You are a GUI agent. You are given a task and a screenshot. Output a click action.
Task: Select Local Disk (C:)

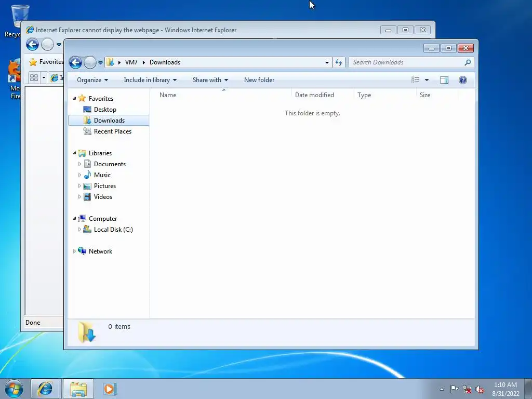113,230
